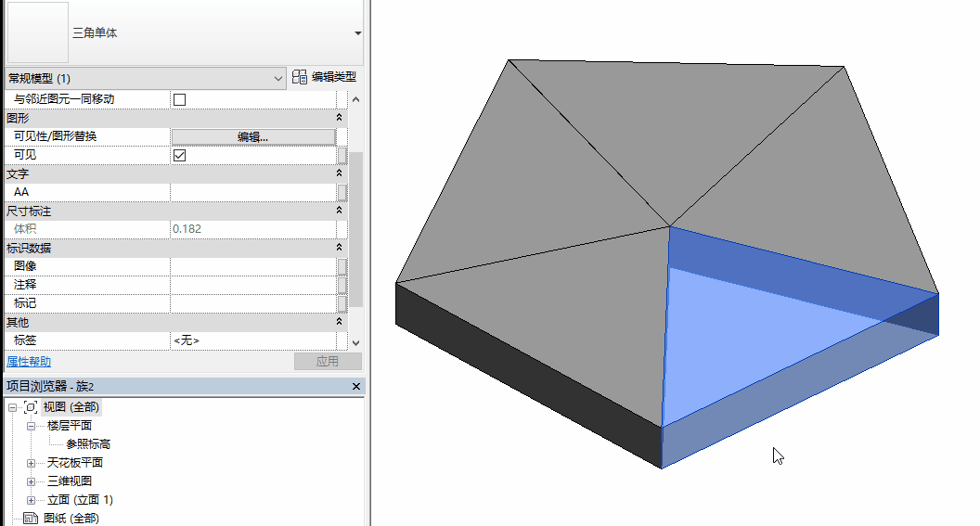
Task: Collapse the 尺寸标注 section
Action: 339,211
